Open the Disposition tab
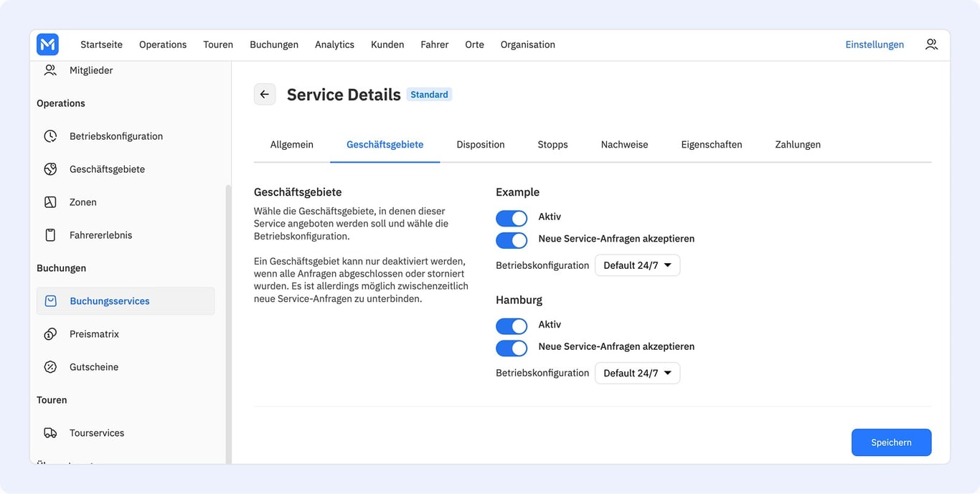This screenshot has height=494, width=980. point(481,144)
